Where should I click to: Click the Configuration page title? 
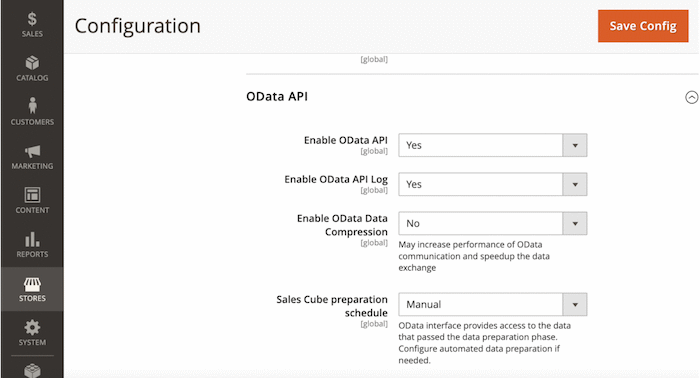coord(138,26)
